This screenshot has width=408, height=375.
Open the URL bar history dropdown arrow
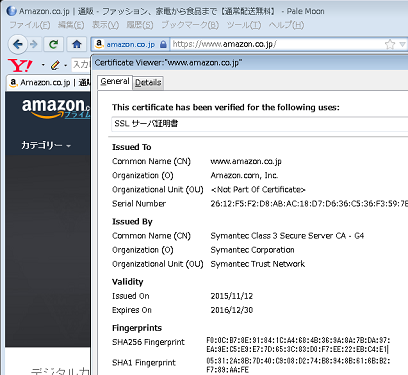tap(402, 44)
